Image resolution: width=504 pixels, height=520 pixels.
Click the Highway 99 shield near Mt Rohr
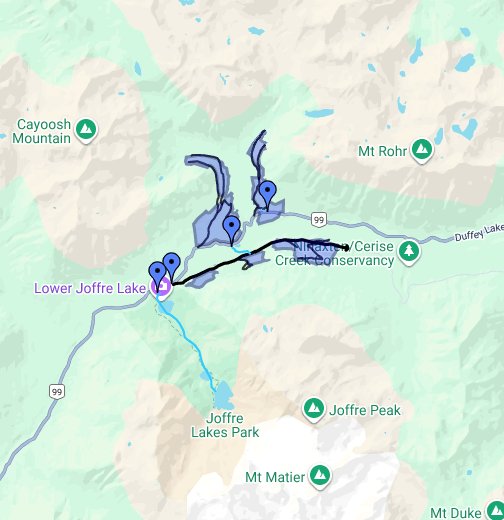pos(319,220)
